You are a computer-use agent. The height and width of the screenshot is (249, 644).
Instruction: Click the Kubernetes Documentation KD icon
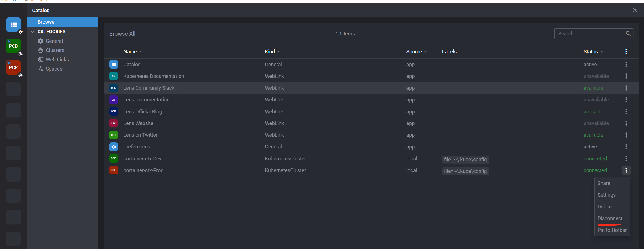(x=114, y=76)
